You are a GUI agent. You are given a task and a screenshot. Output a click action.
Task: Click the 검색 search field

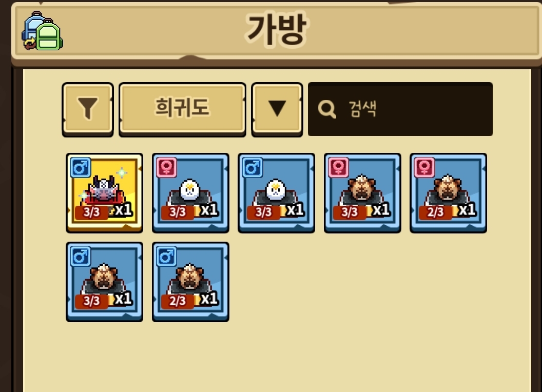tap(400, 109)
